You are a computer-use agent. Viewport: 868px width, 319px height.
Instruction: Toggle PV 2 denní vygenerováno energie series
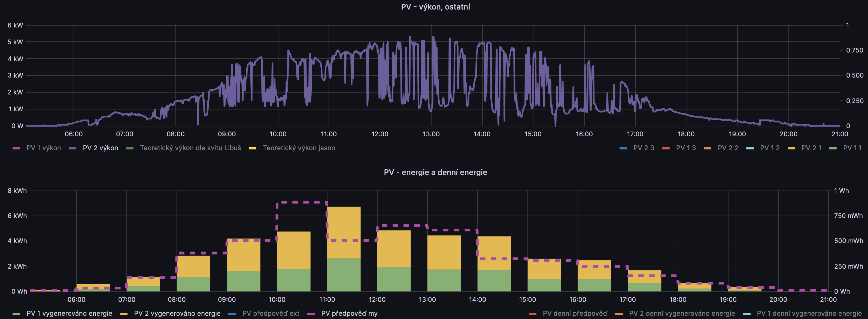tap(682, 313)
